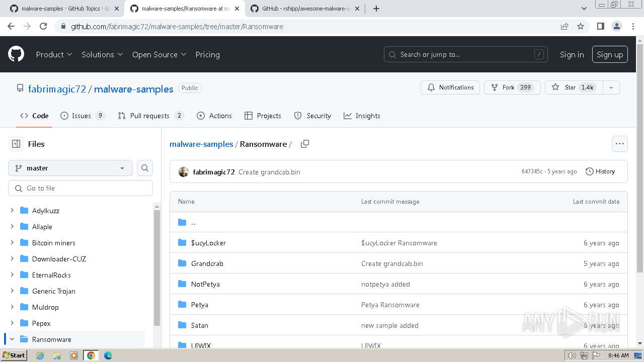Open Microsoft Edge from taskbar
The height and width of the screenshot is (362, 644).
[x=108, y=355]
